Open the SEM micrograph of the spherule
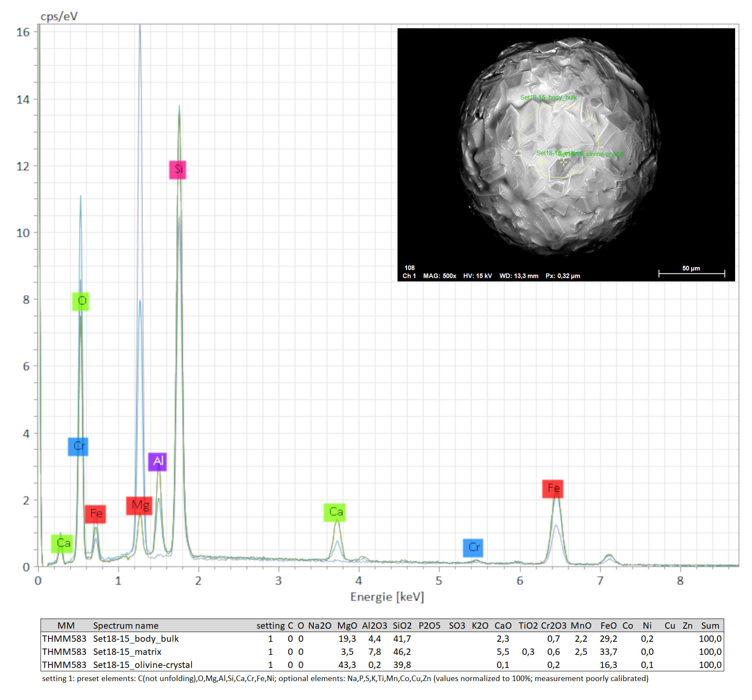Image resolution: width=752 pixels, height=700 pixels. pos(565,154)
